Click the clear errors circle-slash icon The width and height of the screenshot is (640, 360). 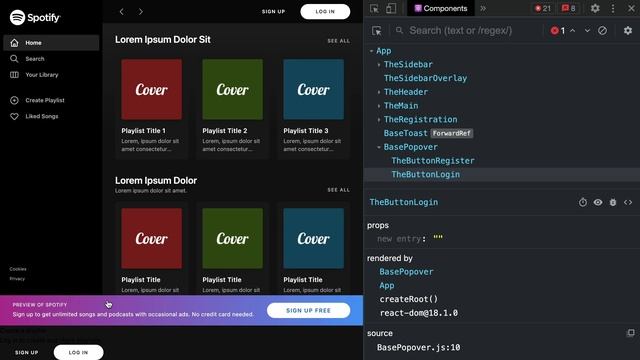click(x=602, y=31)
